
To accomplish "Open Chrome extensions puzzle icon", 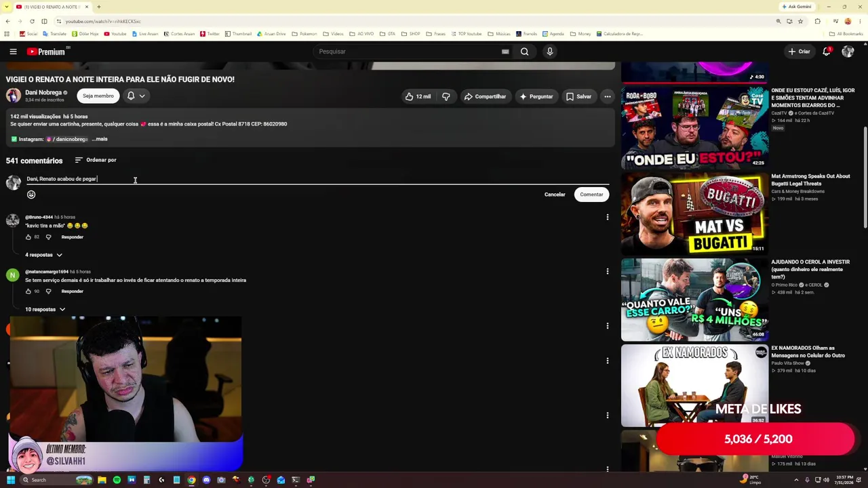I will click(818, 21).
